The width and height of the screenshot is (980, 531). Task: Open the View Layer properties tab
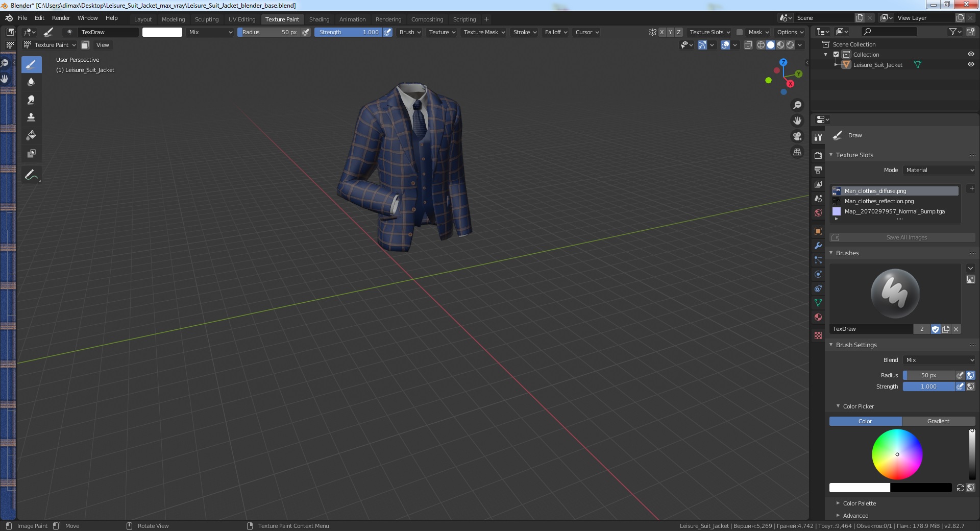click(818, 184)
